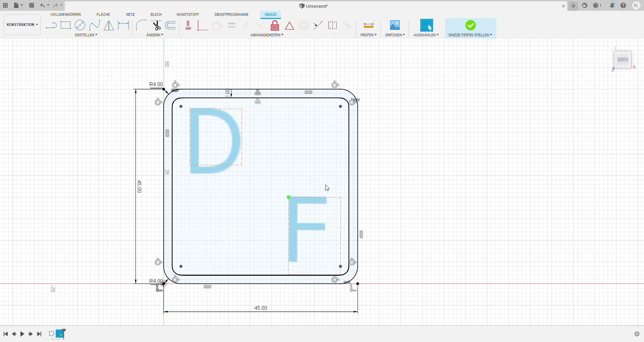The image size is (644, 342).
Task: Select the Trim scissors tool
Action: pos(156,25)
